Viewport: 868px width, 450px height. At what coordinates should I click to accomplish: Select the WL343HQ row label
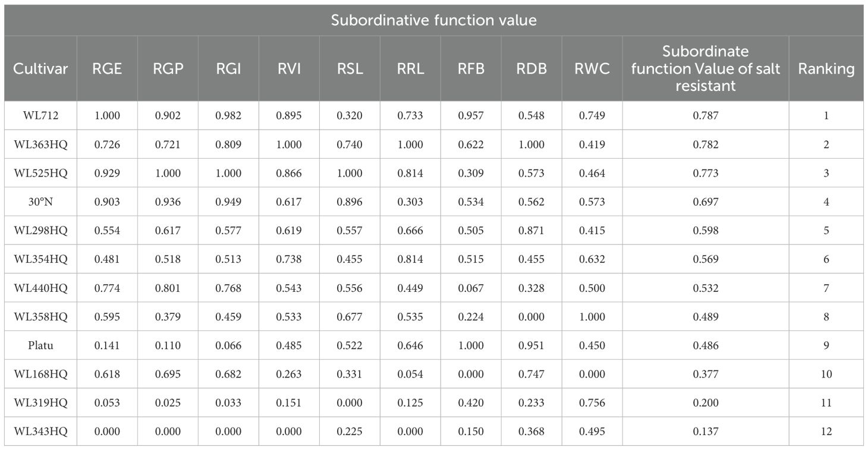click(40, 432)
